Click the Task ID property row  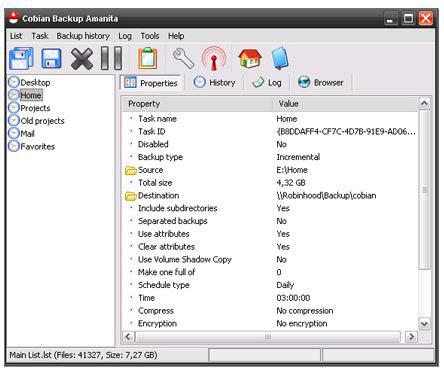coord(270,131)
